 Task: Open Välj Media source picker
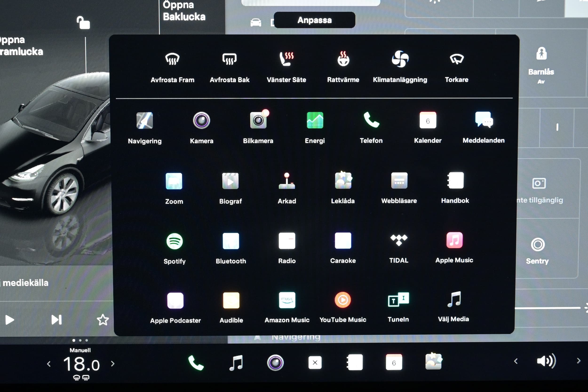coord(453,307)
